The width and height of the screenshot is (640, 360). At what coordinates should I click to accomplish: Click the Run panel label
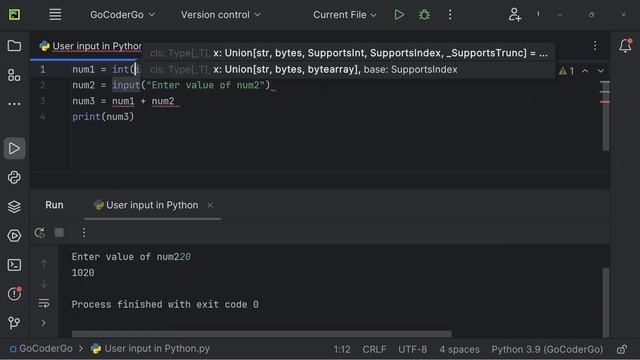(x=54, y=205)
